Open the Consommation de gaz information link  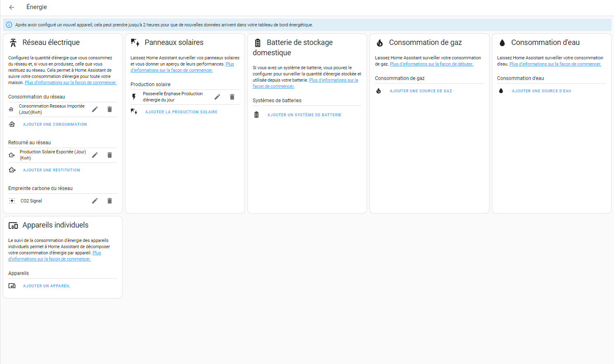(x=431, y=64)
